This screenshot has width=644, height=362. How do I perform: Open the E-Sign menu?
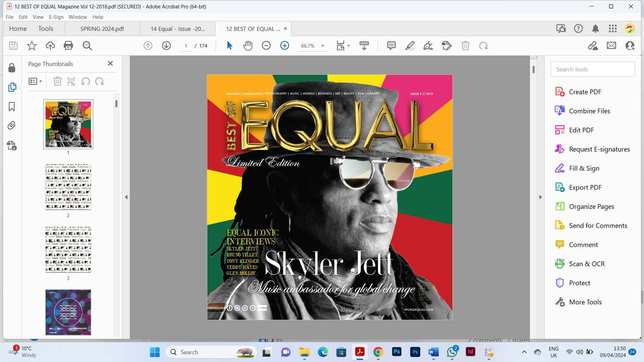point(56,17)
